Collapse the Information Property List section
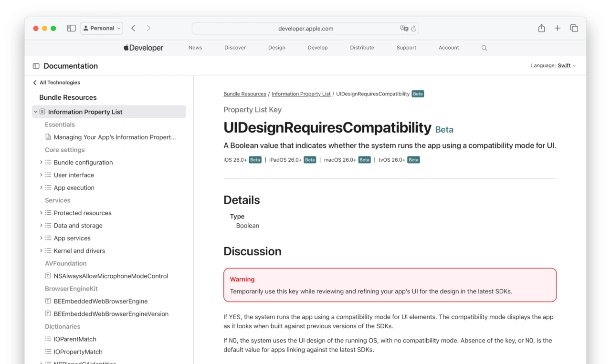This screenshot has height=364, width=611. pyautogui.click(x=35, y=112)
